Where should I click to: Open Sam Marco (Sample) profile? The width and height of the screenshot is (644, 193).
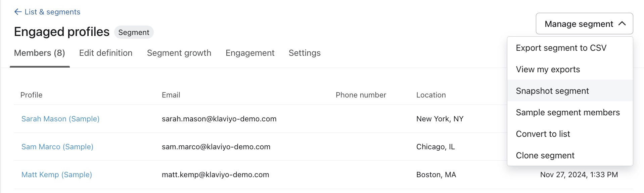57,147
